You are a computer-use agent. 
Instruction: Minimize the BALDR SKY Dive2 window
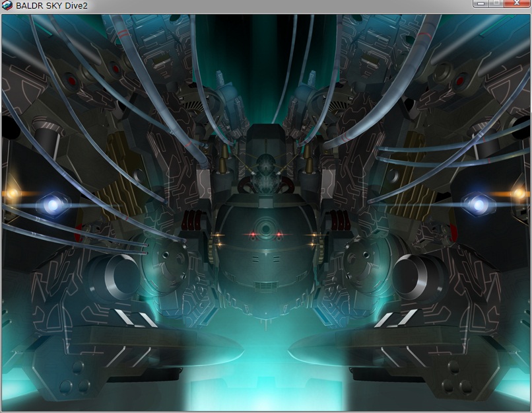(x=480, y=4)
